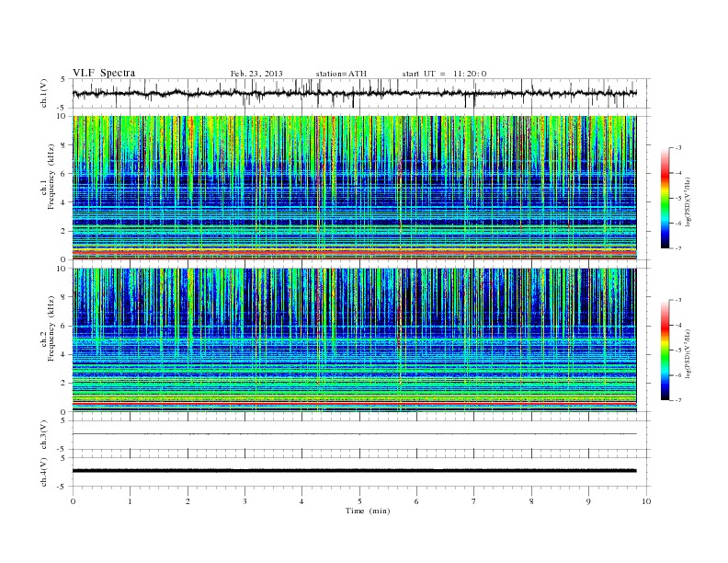Click the time axis tick label '5'
Image resolution: width=728 pixels, height=563 pixels.
pos(359,501)
